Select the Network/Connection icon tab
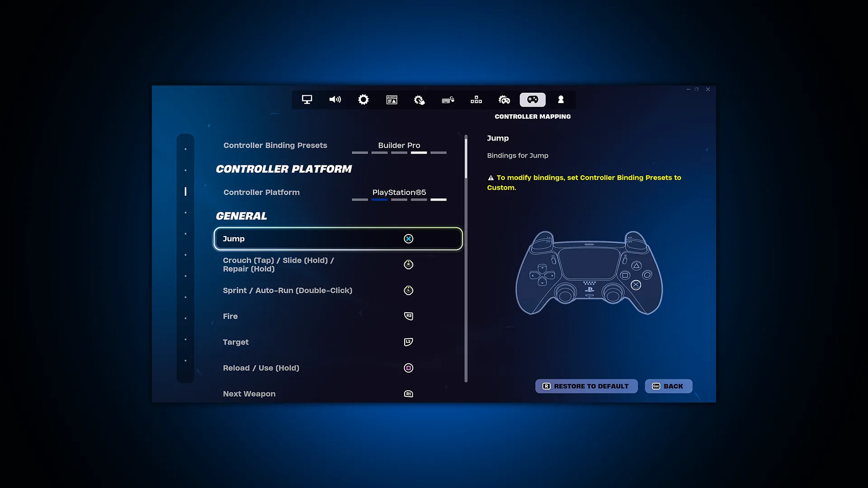Viewport: 868px width, 488px height. click(x=476, y=99)
